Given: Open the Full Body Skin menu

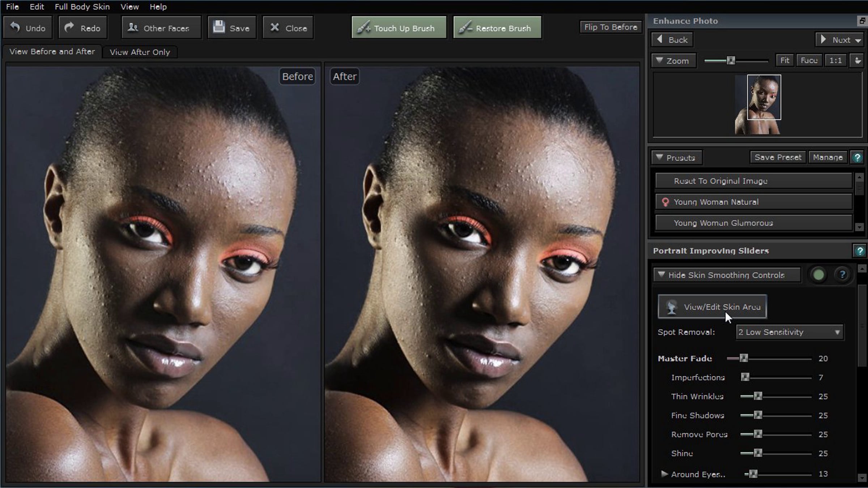Looking at the screenshot, I should [82, 7].
